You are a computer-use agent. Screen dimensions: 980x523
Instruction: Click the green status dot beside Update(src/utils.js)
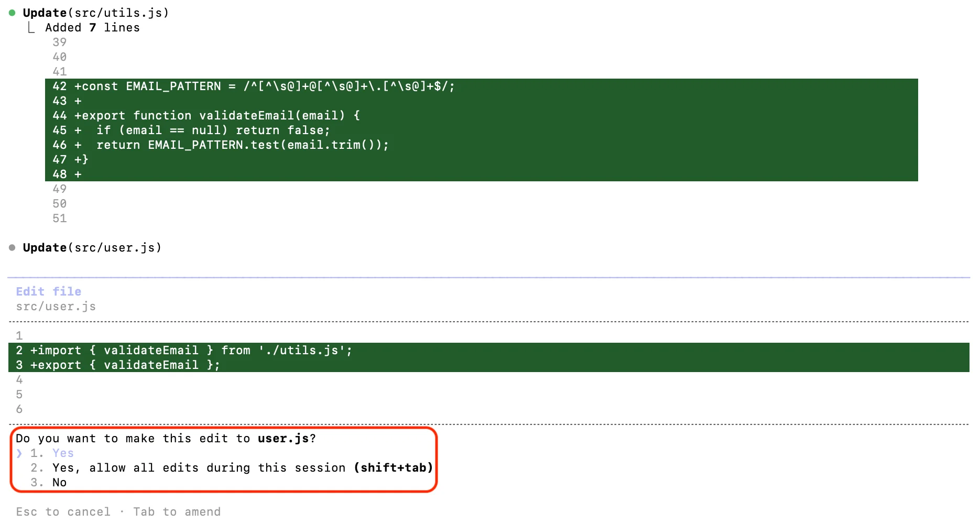12,13
